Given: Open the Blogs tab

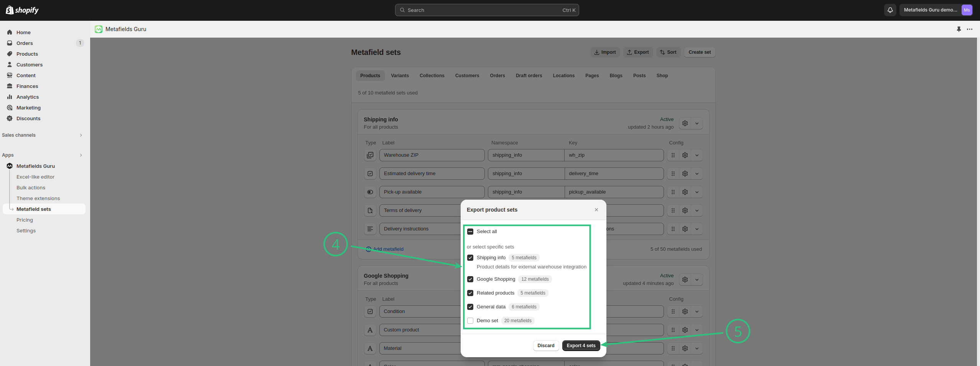Looking at the screenshot, I should pos(616,76).
